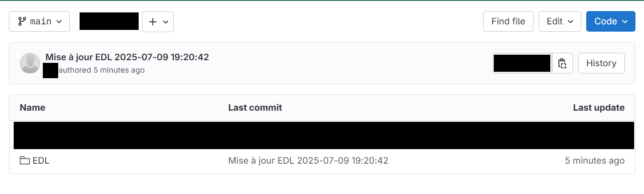Open the bold commit title Mise à jour EDL
644x194 pixels.
pyautogui.click(x=127, y=57)
